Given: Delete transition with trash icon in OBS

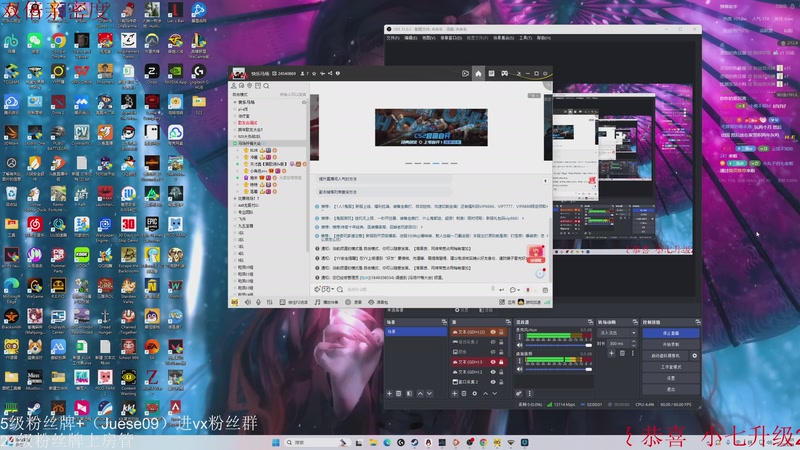Looking at the screenshot, I should tap(622, 353).
